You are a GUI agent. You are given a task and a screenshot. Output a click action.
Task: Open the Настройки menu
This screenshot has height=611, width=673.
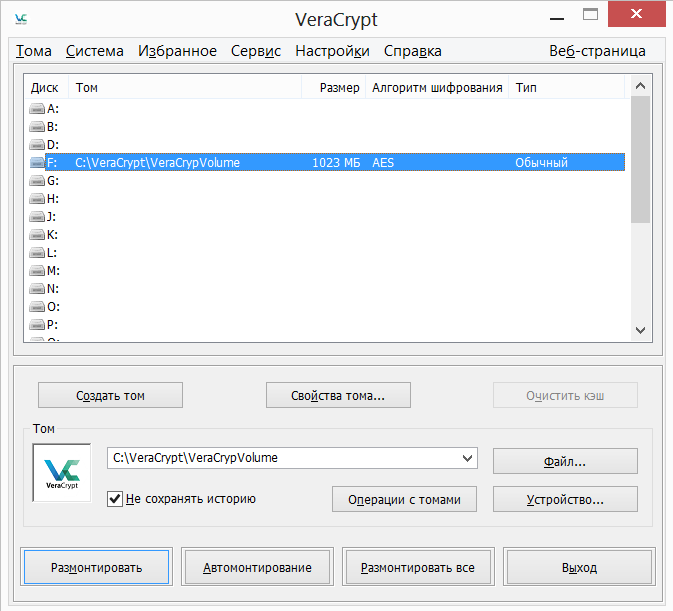click(x=332, y=51)
